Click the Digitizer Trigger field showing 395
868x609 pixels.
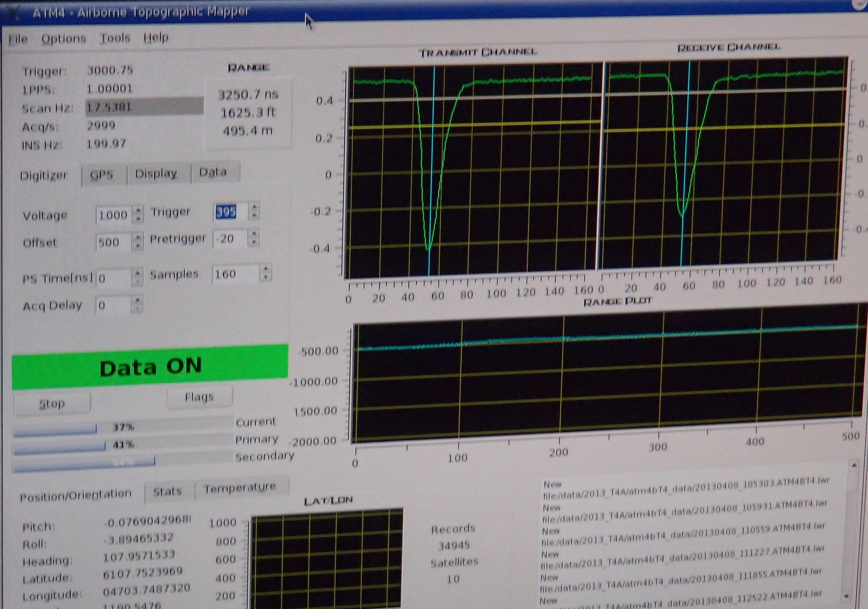click(231, 212)
